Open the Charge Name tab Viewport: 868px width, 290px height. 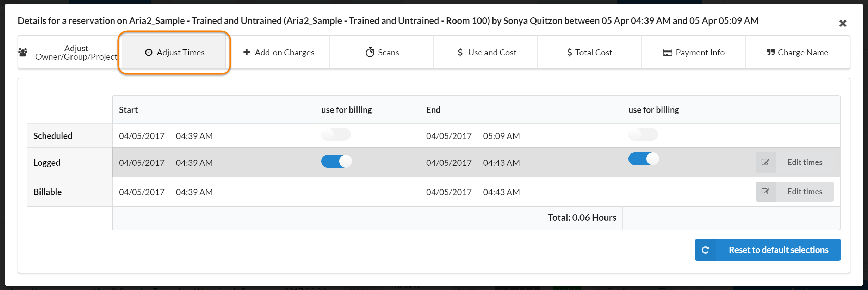797,52
